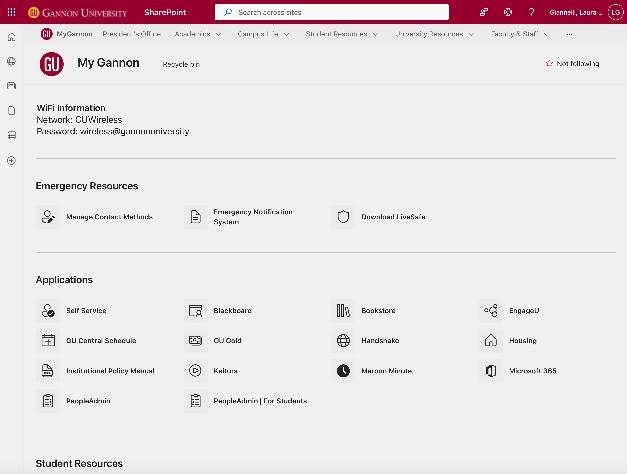627x474 pixels.
Task: Click the Maroon Minute clock icon
Action: 343,371
